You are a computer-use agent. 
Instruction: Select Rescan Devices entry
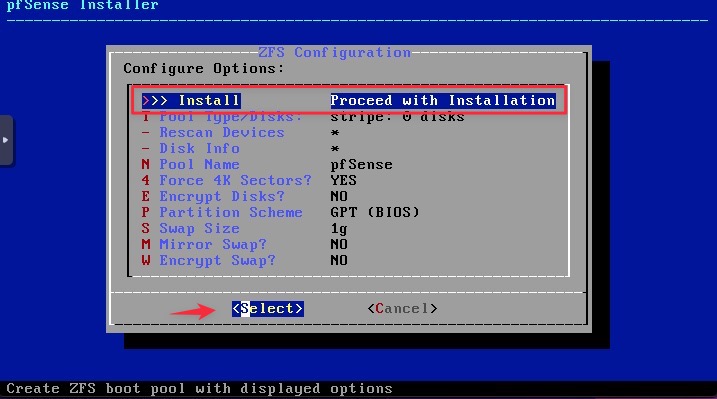(213, 133)
